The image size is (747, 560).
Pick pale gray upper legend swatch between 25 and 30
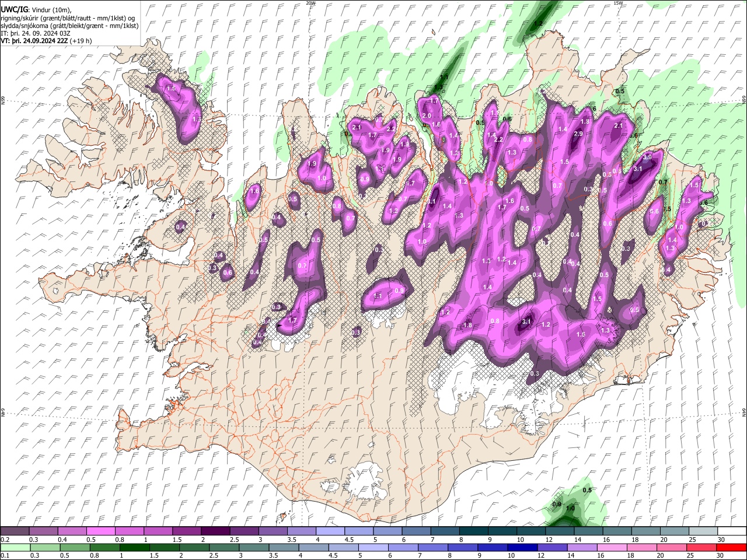(703, 531)
